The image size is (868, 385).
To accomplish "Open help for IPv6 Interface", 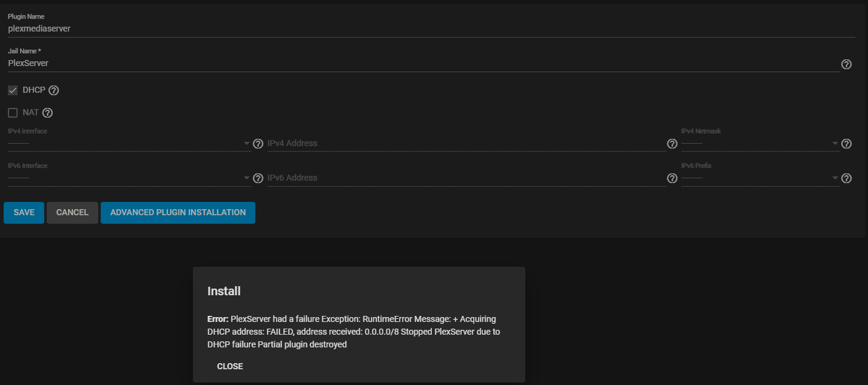I will point(258,178).
